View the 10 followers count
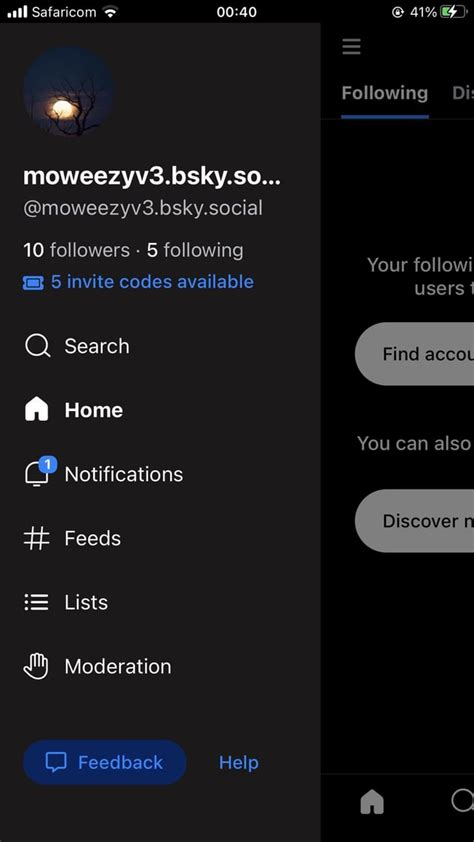 coord(76,250)
